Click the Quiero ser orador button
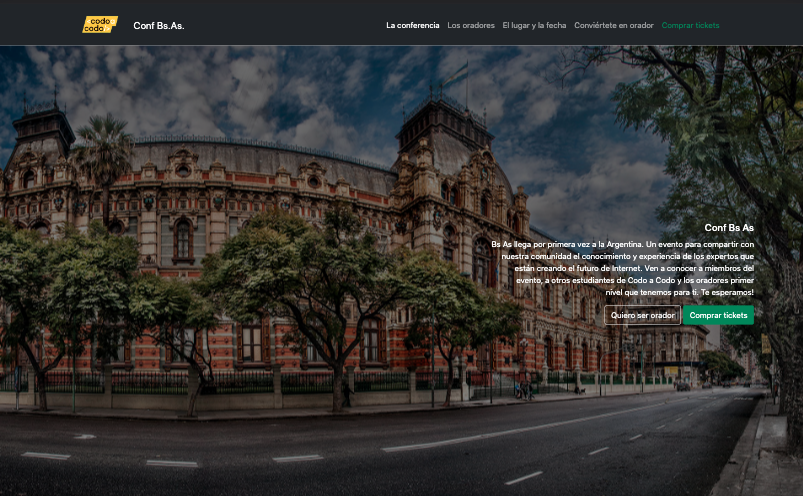803x496 pixels. (x=643, y=315)
